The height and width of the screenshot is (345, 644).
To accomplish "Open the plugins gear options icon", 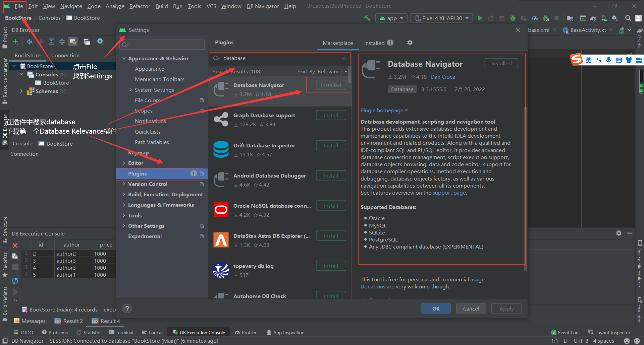I will [410, 43].
